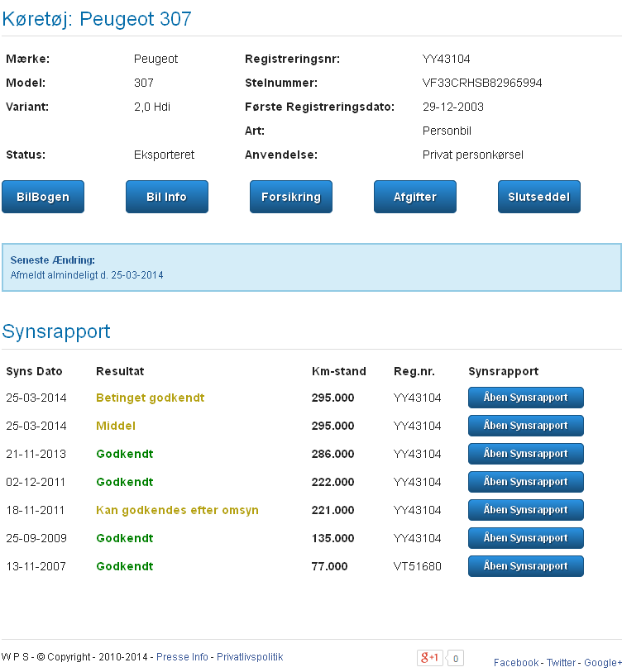
Task: Open Synsrapport for 18-11-2011 inspection
Action: coord(525,510)
